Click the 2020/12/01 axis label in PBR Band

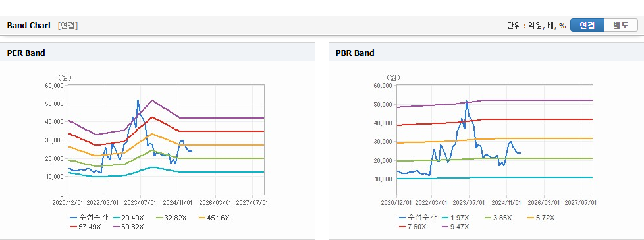click(396, 202)
